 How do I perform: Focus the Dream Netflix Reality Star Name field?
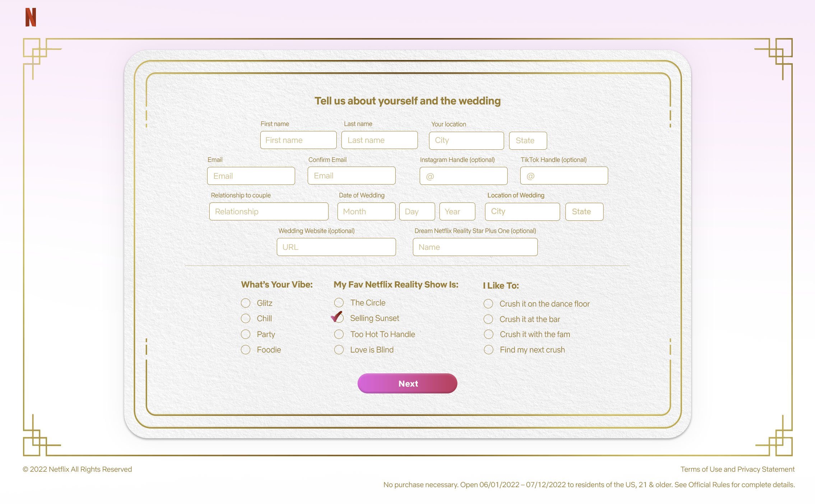tap(475, 247)
